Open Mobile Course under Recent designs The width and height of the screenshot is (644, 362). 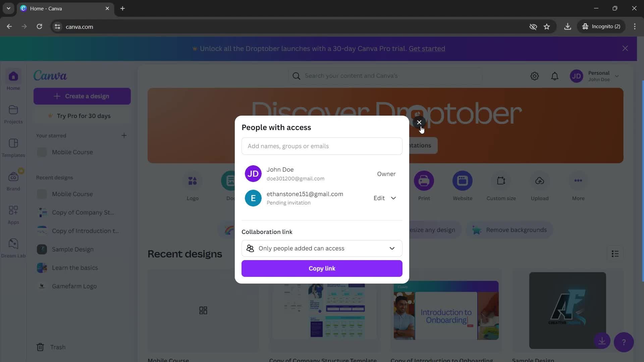click(82, 194)
